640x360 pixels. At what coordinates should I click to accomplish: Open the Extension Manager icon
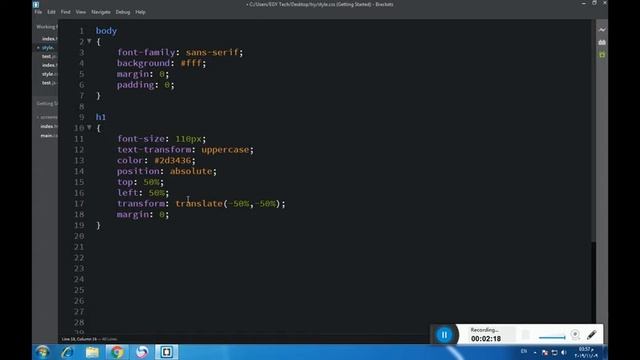coord(602,42)
